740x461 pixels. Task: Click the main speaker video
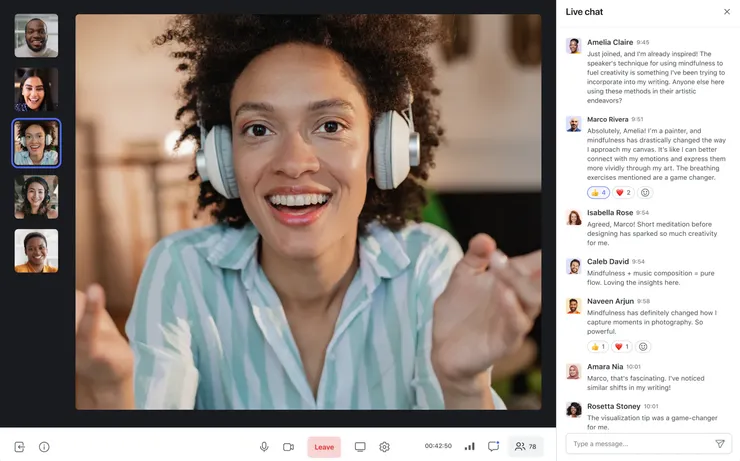tap(308, 212)
